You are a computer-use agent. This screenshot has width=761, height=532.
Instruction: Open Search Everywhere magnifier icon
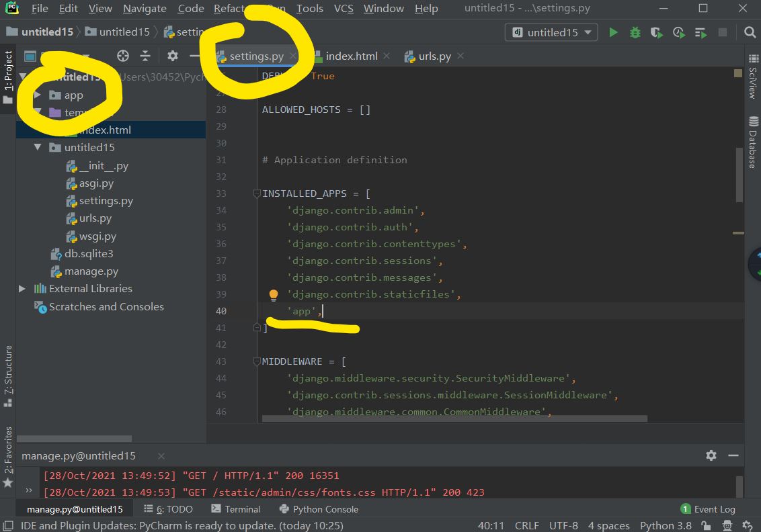tap(750, 32)
